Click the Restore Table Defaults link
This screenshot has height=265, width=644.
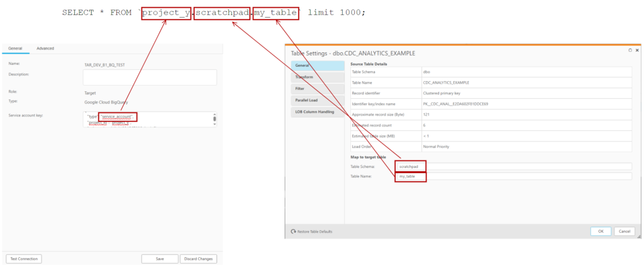[x=314, y=232]
